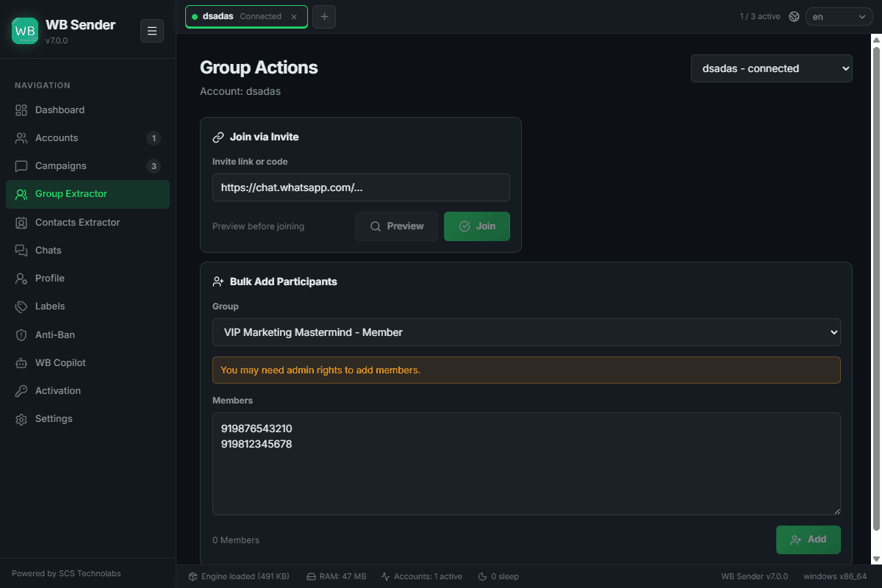Click the Engine loaded cube icon
882x588 pixels.
(x=193, y=576)
